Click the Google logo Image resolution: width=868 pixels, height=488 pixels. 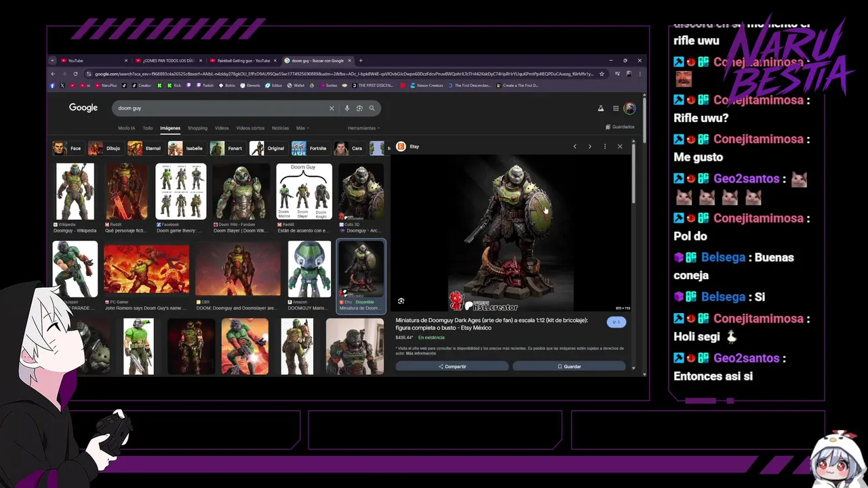pos(83,108)
